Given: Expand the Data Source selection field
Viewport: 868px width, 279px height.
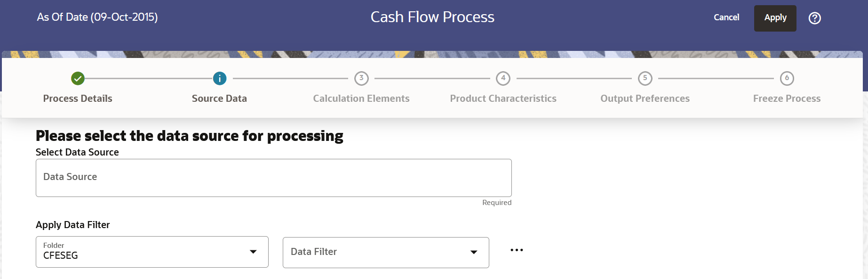Looking at the screenshot, I should pos(273,178).
